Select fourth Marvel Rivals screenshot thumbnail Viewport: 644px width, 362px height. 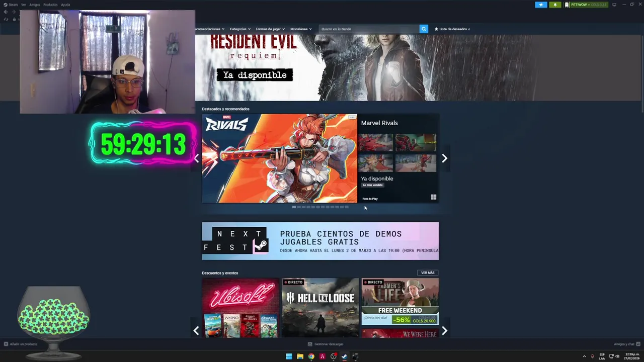[x=416, y=163]
